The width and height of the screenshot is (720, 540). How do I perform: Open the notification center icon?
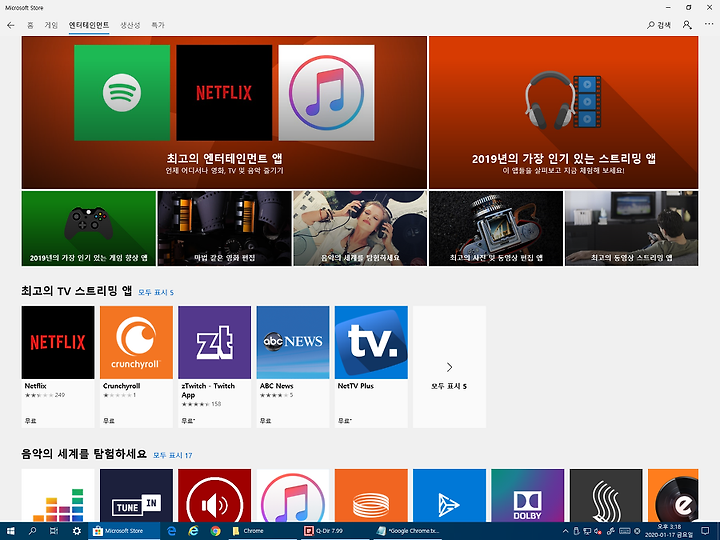point(705,531)
